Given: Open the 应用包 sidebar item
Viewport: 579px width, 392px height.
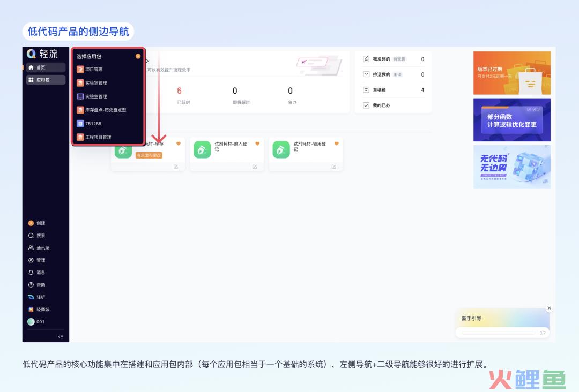Looking at the screenshot, I should click(46, 80).
